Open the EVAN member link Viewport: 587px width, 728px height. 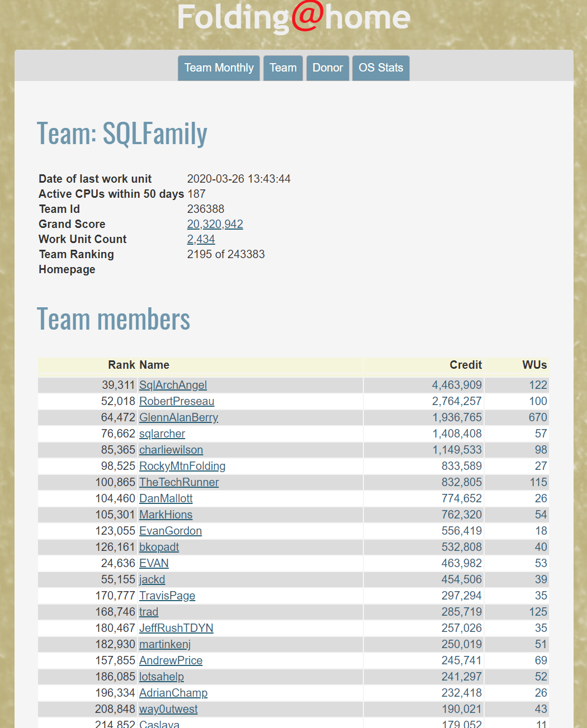154,563
